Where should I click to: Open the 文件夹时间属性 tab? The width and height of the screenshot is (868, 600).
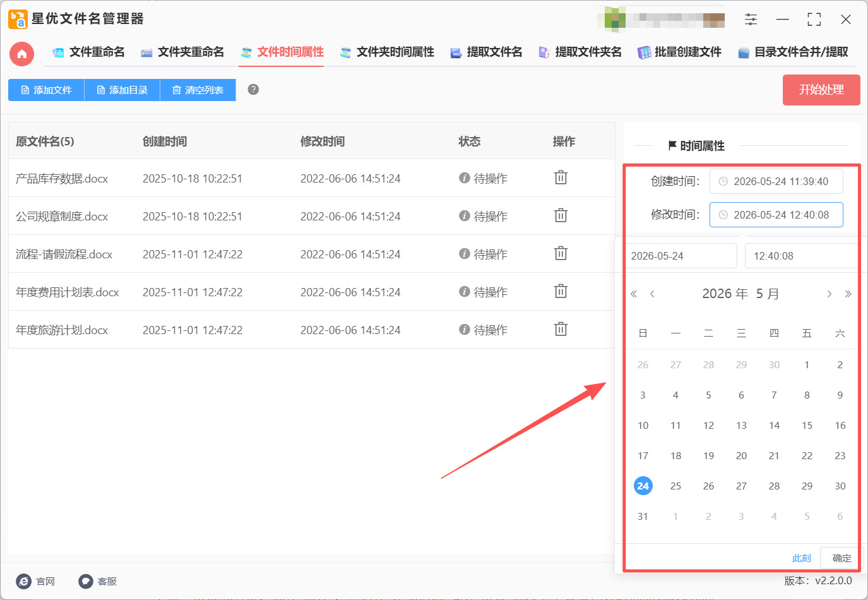(387, 52)
